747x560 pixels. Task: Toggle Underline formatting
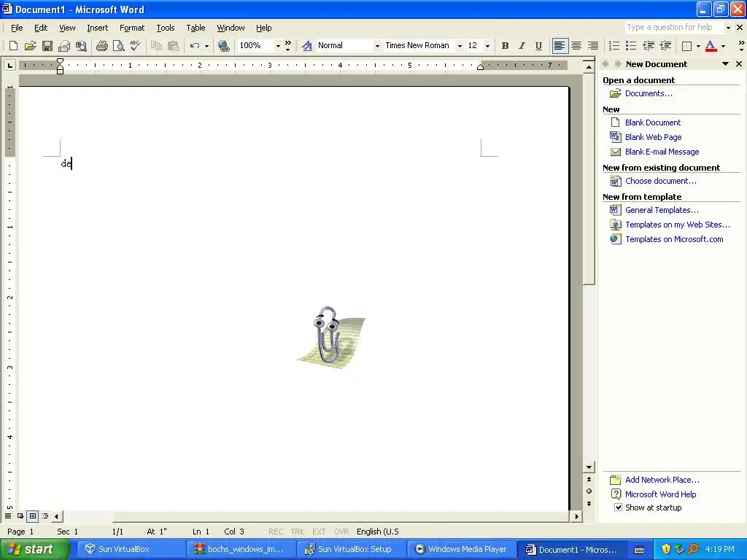pos(538,46)
